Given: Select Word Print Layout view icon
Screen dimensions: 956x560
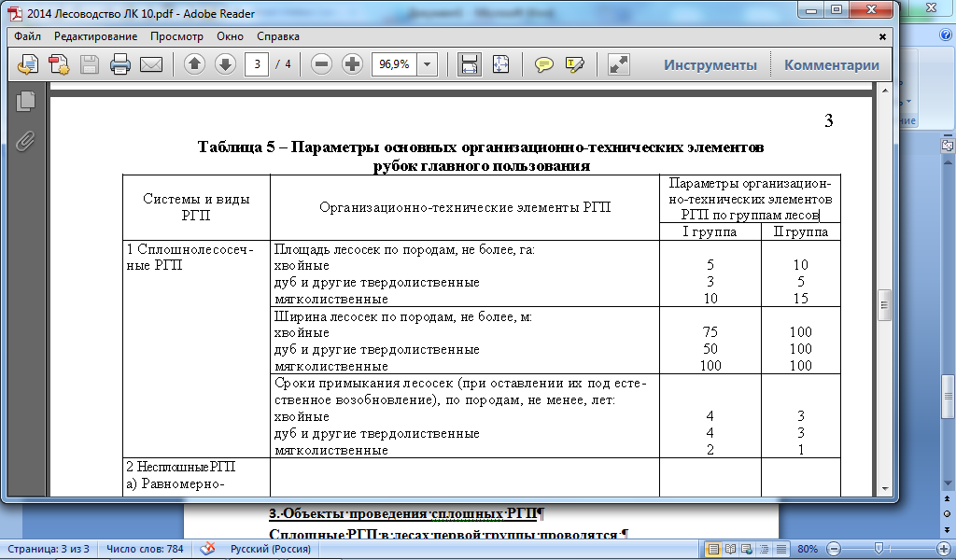Looking at the screenshot, I should click(x=712, y=549).
